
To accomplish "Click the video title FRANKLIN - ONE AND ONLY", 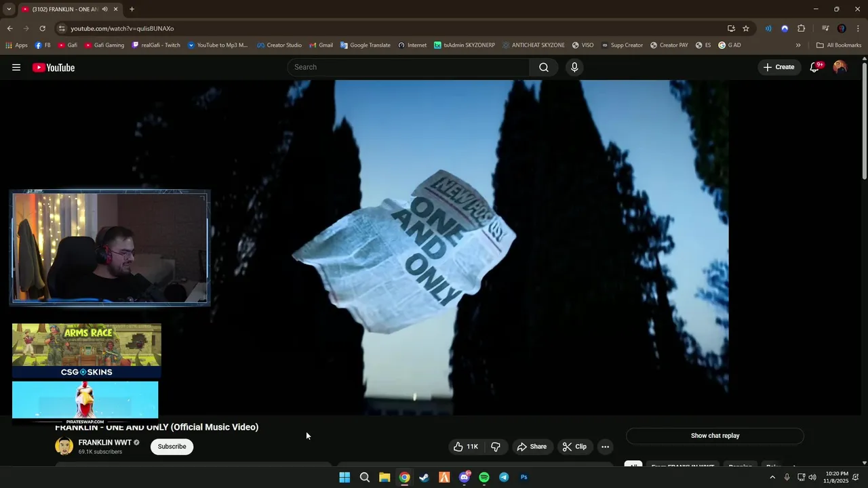I will (157, 427).
